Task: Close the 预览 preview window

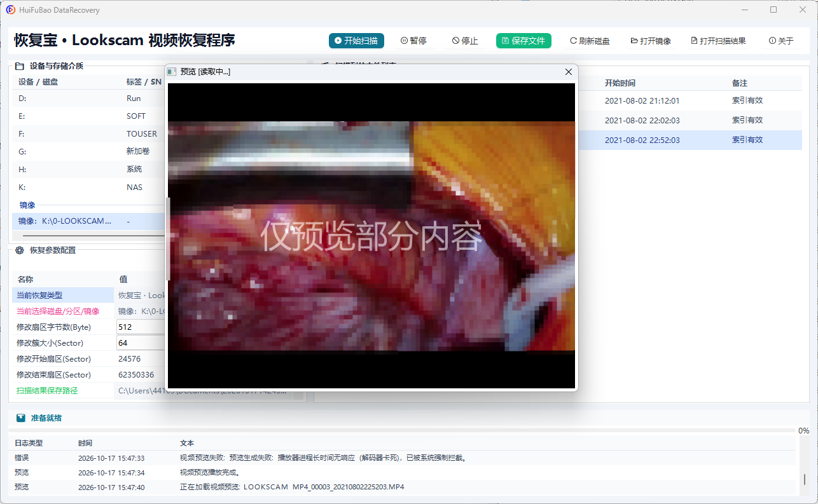Action: tap(569, 72)
